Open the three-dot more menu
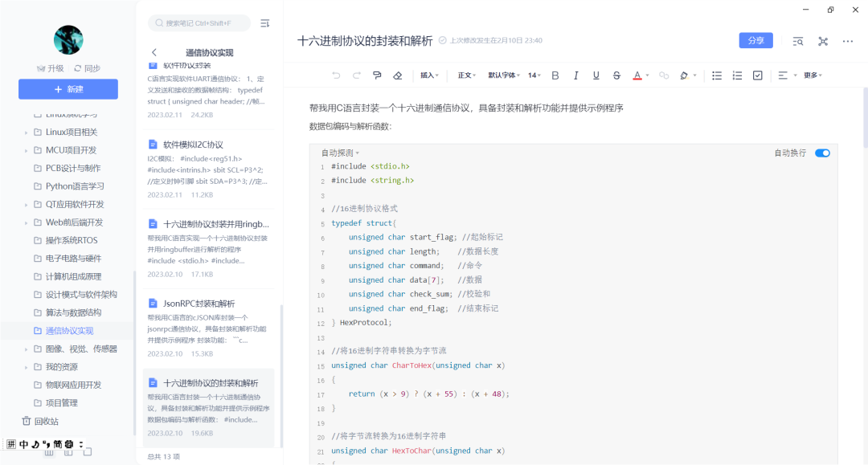 (x=848, y=42)
